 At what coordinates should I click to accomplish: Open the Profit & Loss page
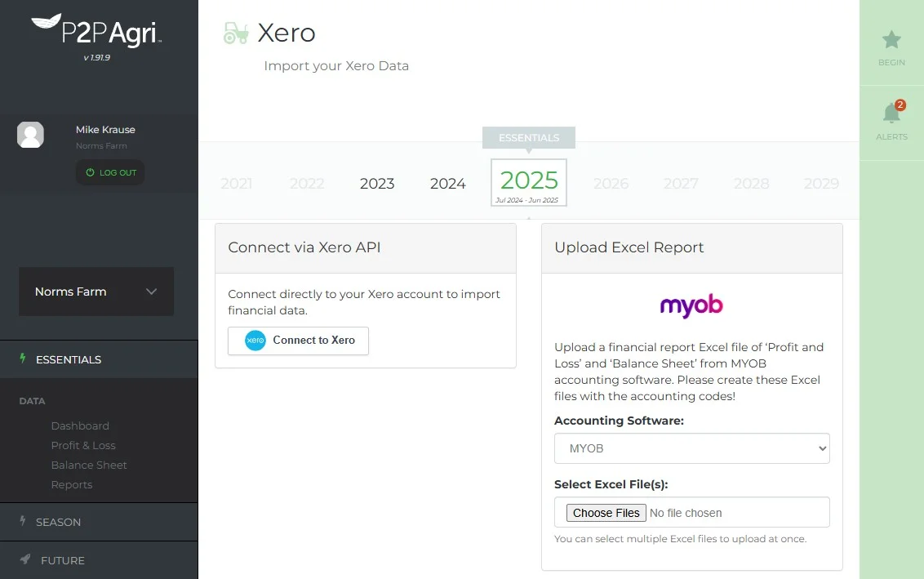point(85,445)
